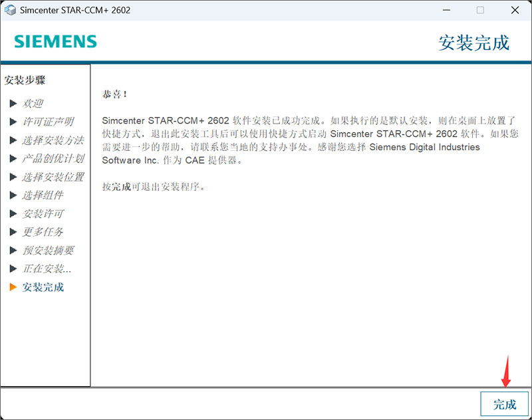Click the 按完成可退出安装程序 instruction line

click(x=154, y=187)
